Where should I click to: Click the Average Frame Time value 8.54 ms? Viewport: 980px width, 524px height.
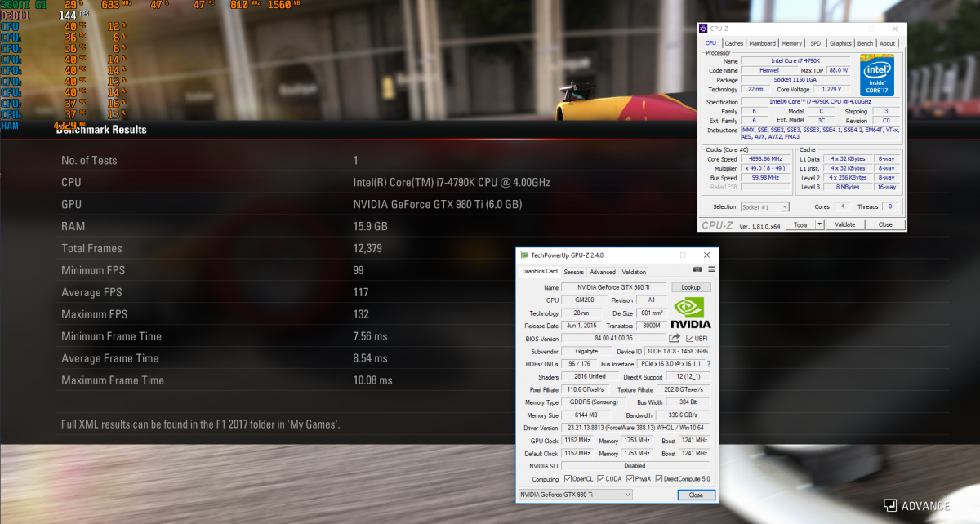pos(370,358)
